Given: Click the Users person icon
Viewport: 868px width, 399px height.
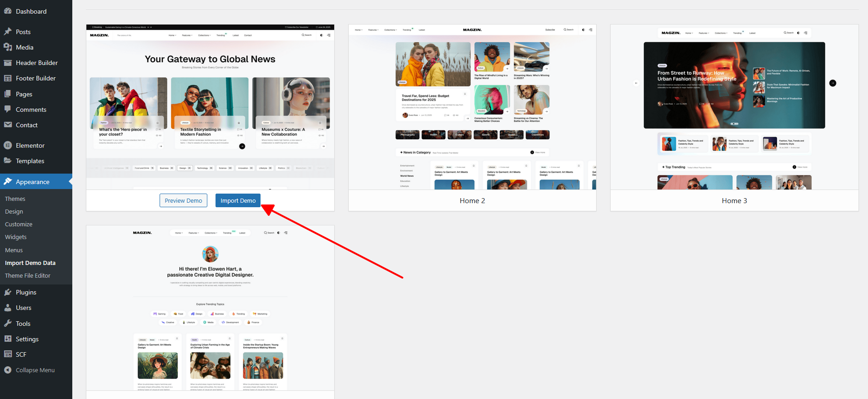Looking at the screenshot, I should coord(8,308).
